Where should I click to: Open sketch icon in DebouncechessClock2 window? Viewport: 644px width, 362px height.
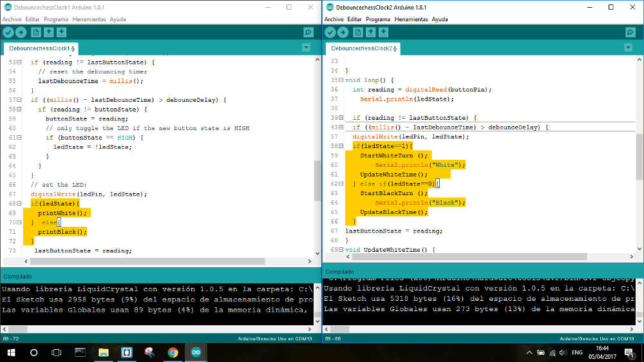(370, 32)
